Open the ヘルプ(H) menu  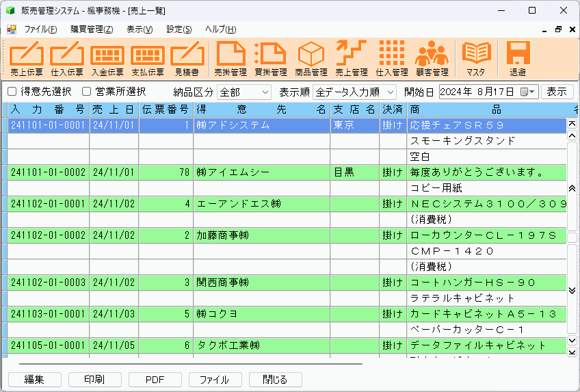(x=221, y=29)
